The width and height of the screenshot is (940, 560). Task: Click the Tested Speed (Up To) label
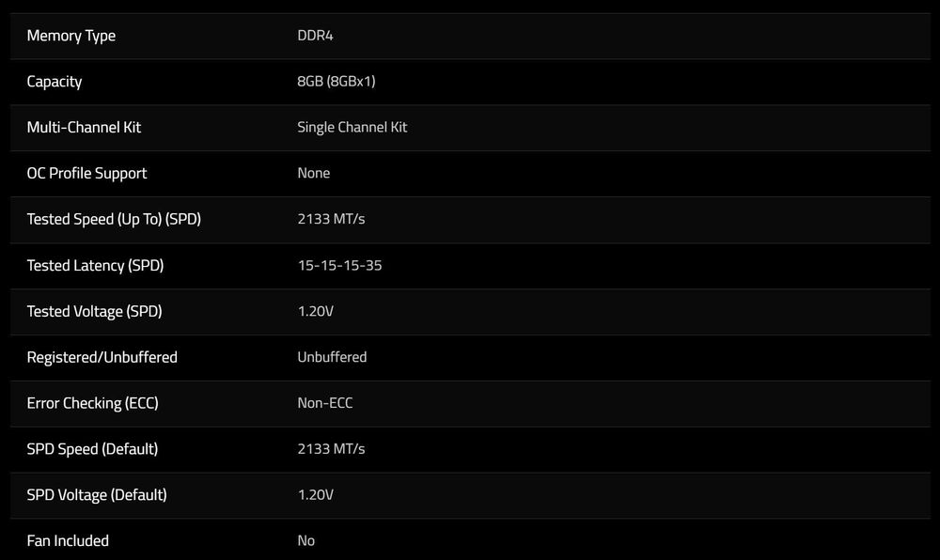tap(114, 219)
